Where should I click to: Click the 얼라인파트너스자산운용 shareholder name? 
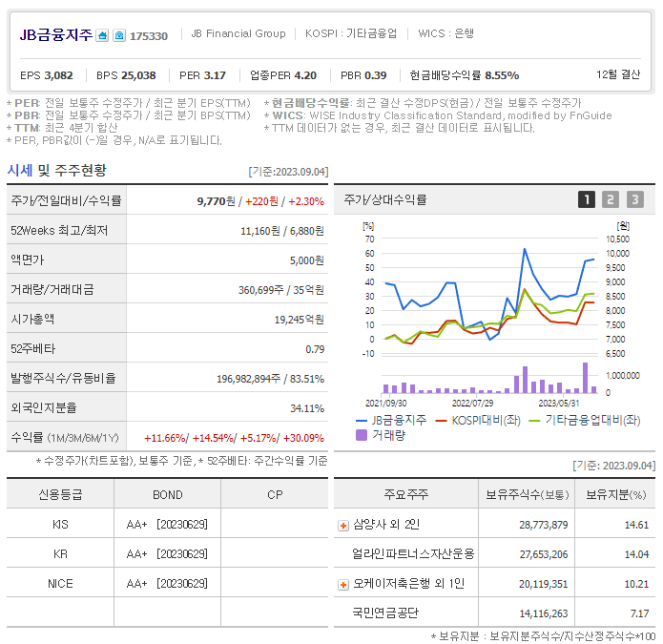coord(413,554)
